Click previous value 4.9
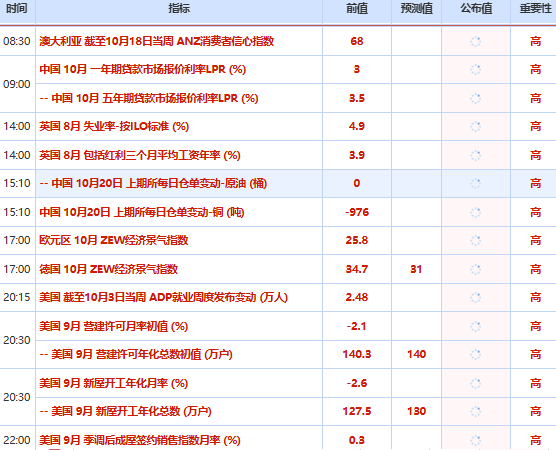Image resolution: width=556 pixels, height=450 pixels. point(357,126)
